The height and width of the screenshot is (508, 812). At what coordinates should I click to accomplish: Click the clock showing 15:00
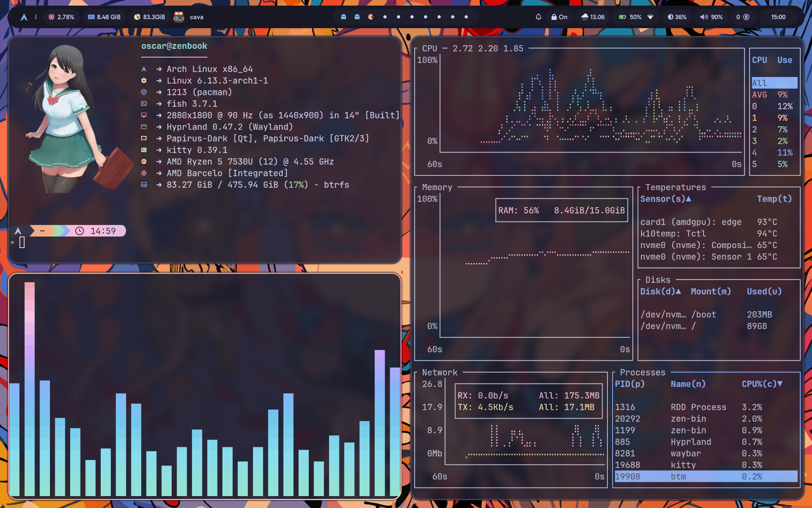coord(778,17)
